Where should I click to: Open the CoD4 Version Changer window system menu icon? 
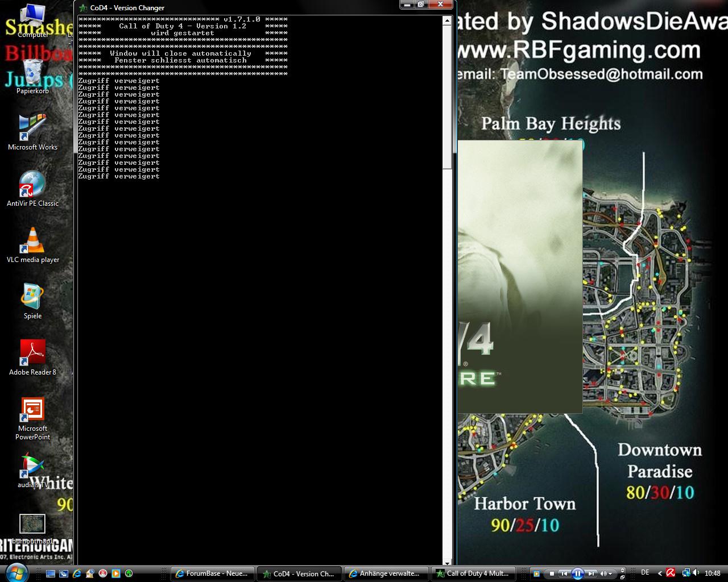coord(84,8)
